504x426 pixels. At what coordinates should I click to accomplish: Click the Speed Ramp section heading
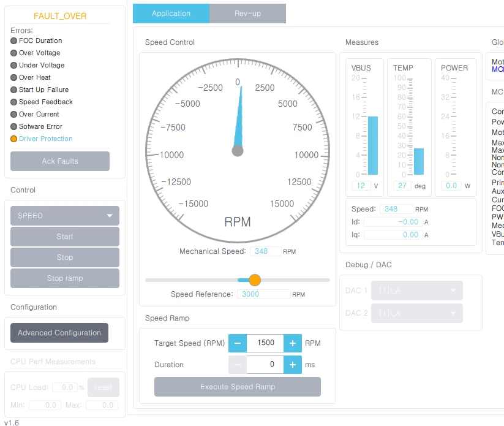pyautogui.click(x=167, y=318)
